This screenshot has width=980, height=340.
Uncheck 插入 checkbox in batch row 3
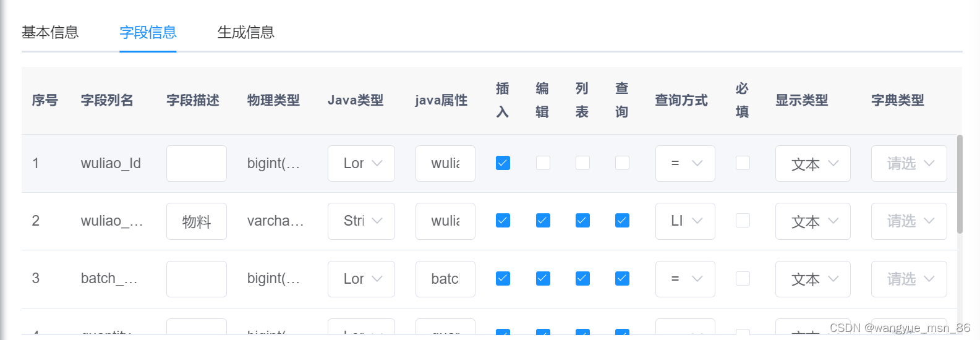503,278
